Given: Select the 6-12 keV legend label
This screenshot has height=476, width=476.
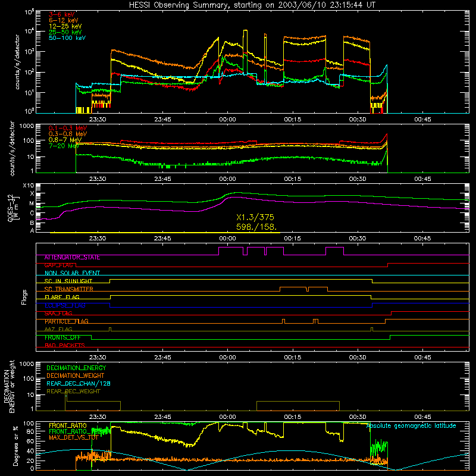Looking at the screenshot, I should tap(64, 20).
